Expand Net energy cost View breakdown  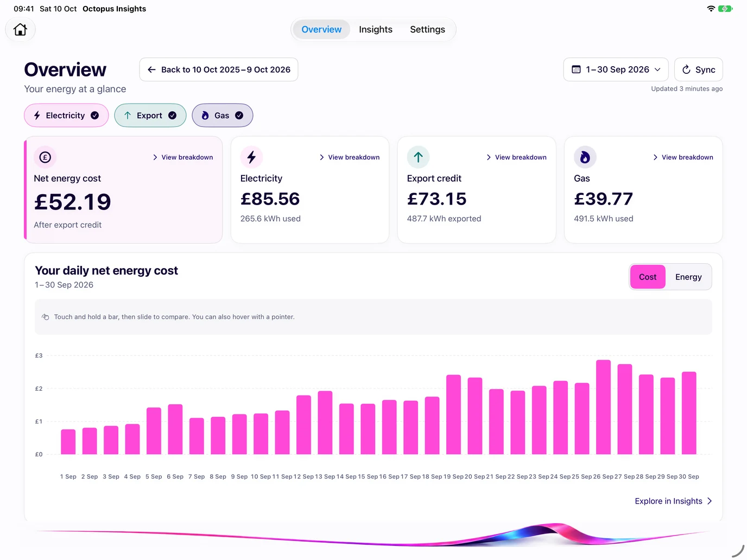(183, 157)
